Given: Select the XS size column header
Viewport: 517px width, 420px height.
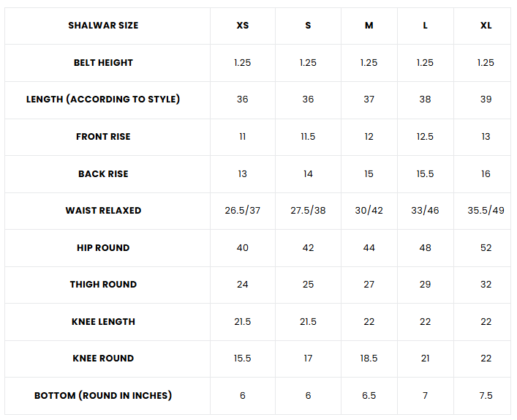Looking at the screenshot, I should tap(243, 26).
